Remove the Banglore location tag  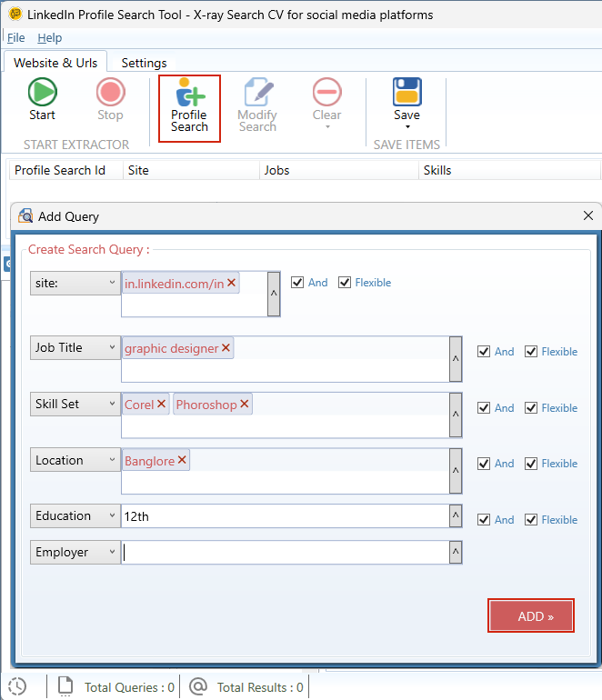click(x=181, y=460)
